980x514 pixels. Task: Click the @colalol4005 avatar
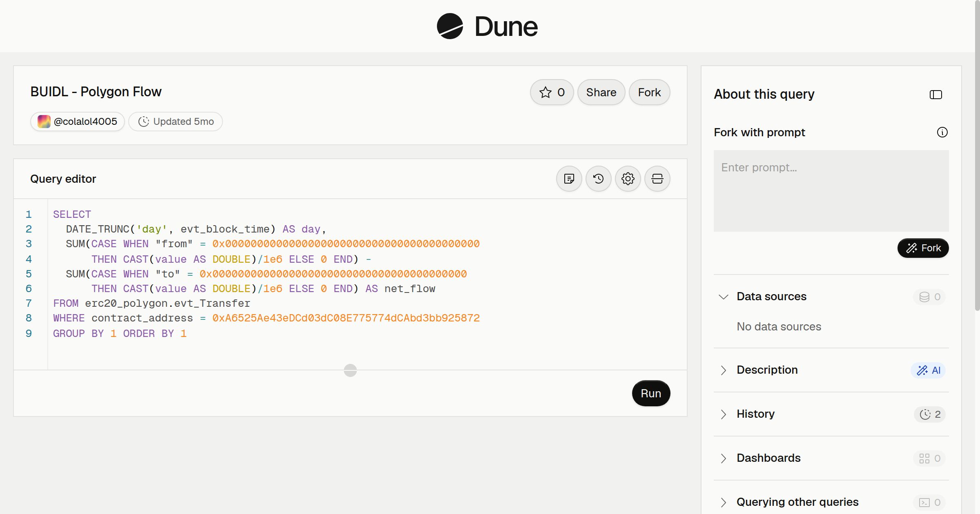pyautogui.click(x=44, y=122)
